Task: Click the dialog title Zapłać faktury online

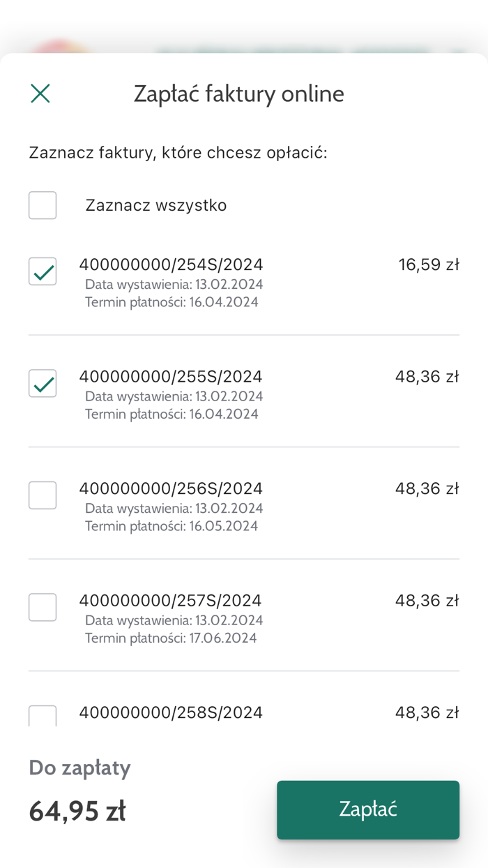Action: tap(239, 93)
